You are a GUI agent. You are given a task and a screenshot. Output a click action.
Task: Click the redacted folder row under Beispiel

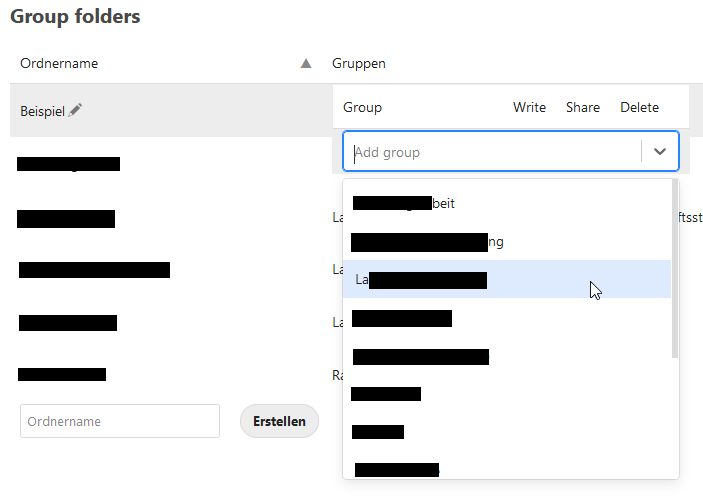point(69,164)
